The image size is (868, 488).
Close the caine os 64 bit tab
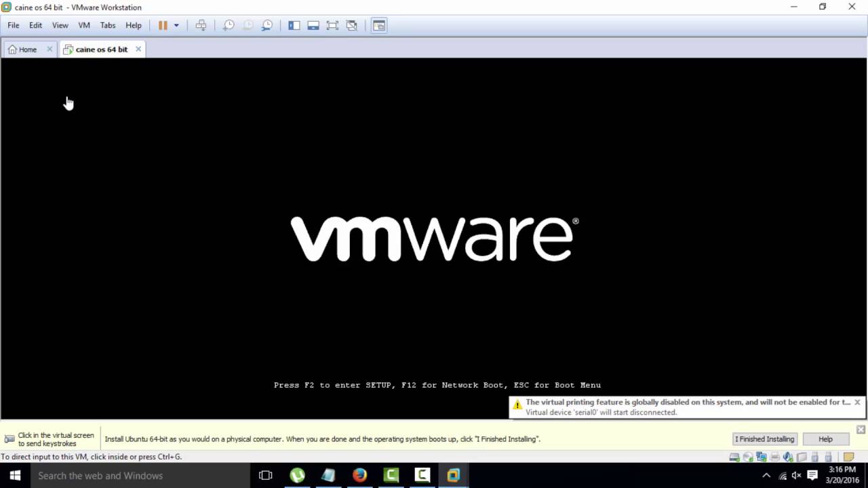point(138,49)
